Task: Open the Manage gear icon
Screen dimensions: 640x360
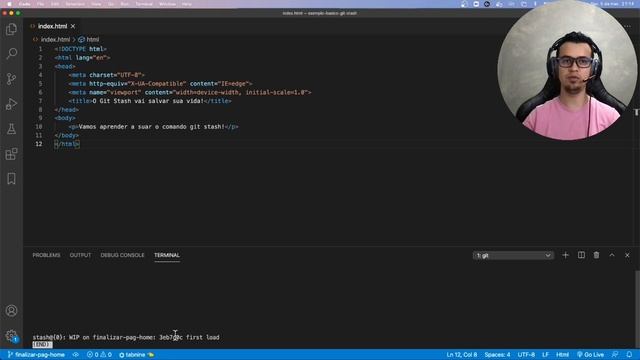Action: pyautogui.click(x=11, y=336)
